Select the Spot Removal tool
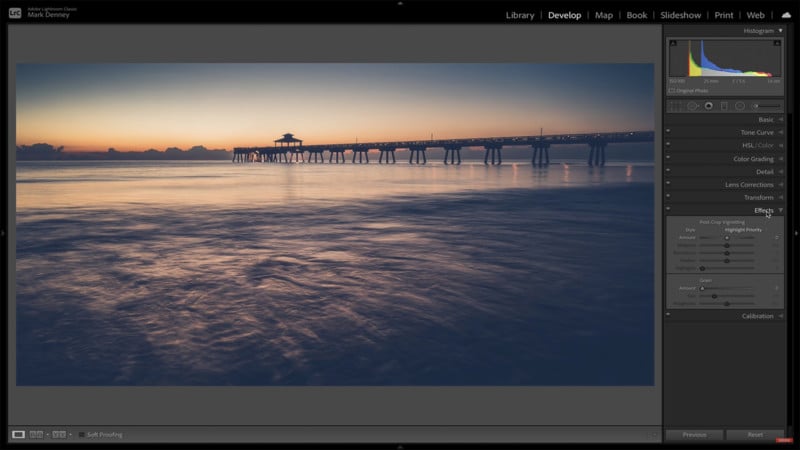This screenshot has height=450, width=800. (691, 105)
